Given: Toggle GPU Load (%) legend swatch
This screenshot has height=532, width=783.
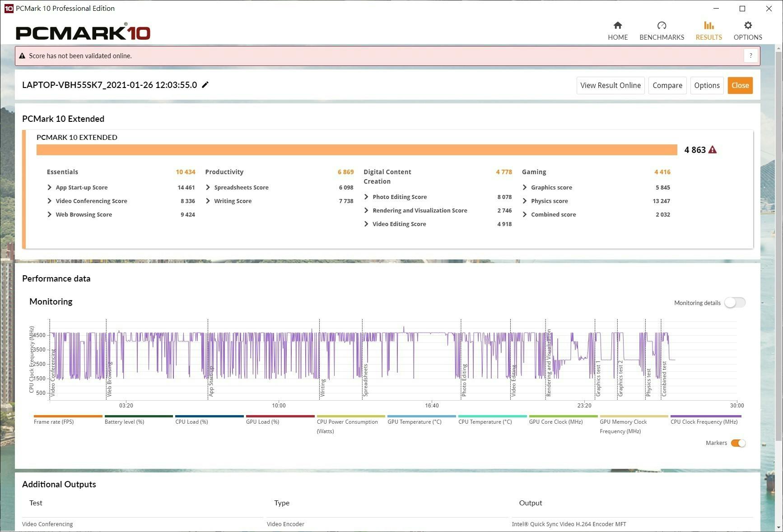Looking at the screenshot, I should click(x=280, y=416).
